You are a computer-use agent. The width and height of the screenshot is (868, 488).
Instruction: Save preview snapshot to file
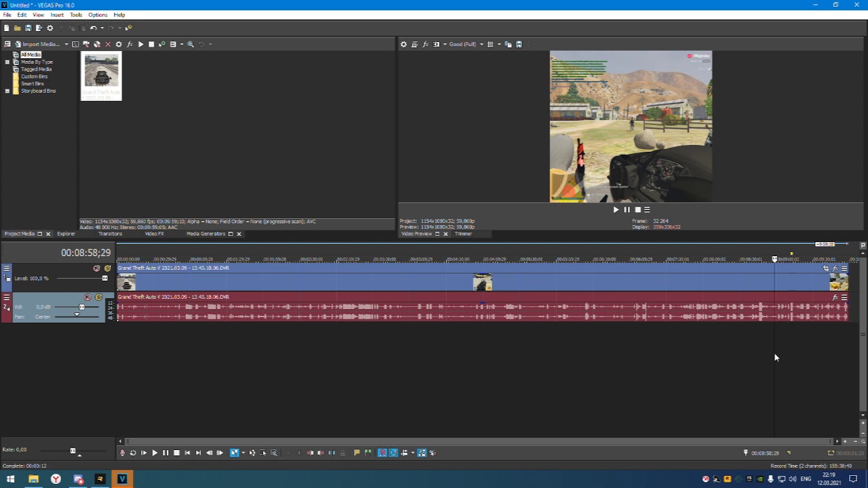[519, 44]
